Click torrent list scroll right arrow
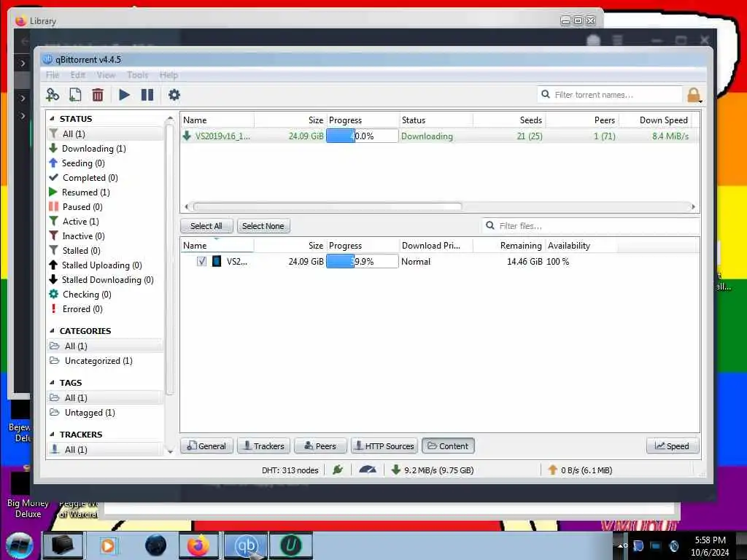 tap(693, 206)
